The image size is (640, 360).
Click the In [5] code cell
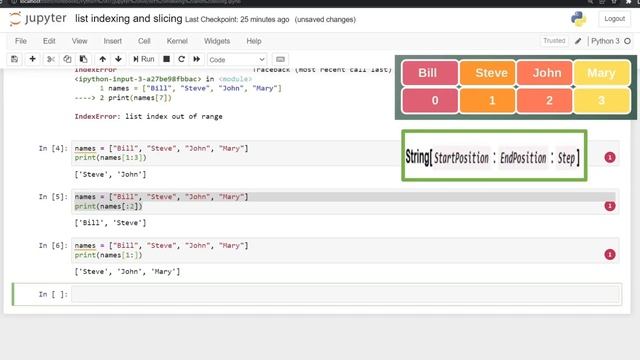click(345, 202)
